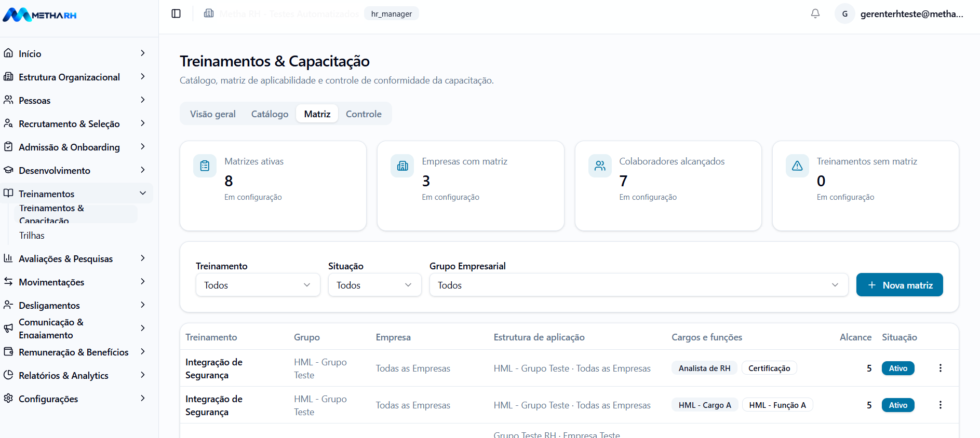
Task: Click the Estrutura Organizacional building icon
Action: click(8, 76)
